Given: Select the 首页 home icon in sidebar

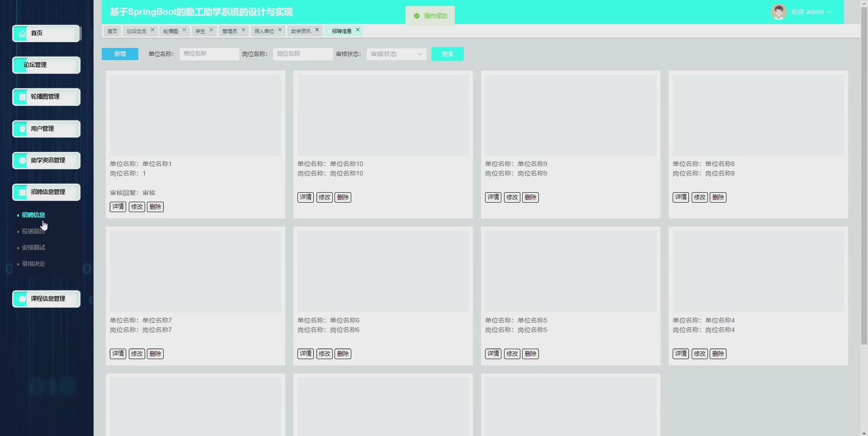Looking at the screenshot, I should [22, 33].
